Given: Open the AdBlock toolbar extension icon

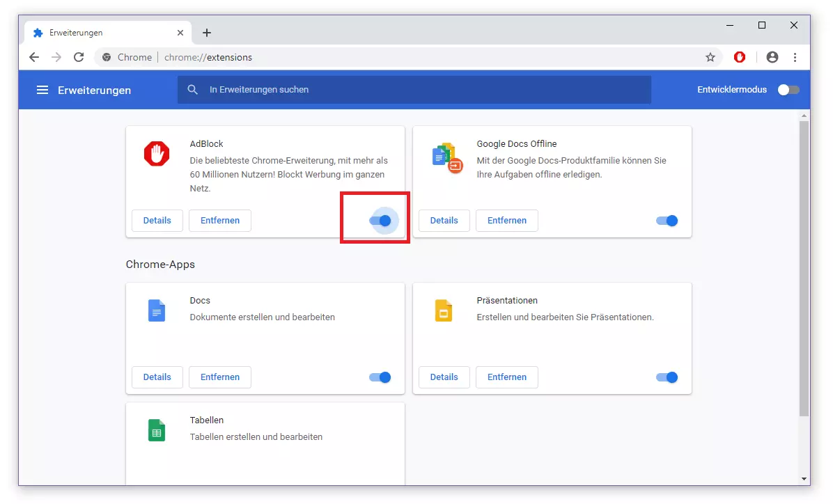Looking at the screenshot, I should (x=740, y=57).
